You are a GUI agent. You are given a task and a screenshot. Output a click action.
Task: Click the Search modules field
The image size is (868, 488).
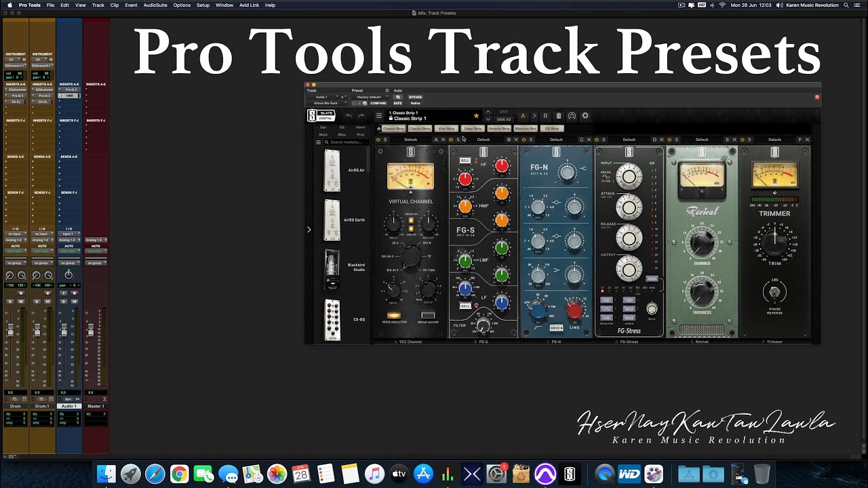click(x=346, y=142)
